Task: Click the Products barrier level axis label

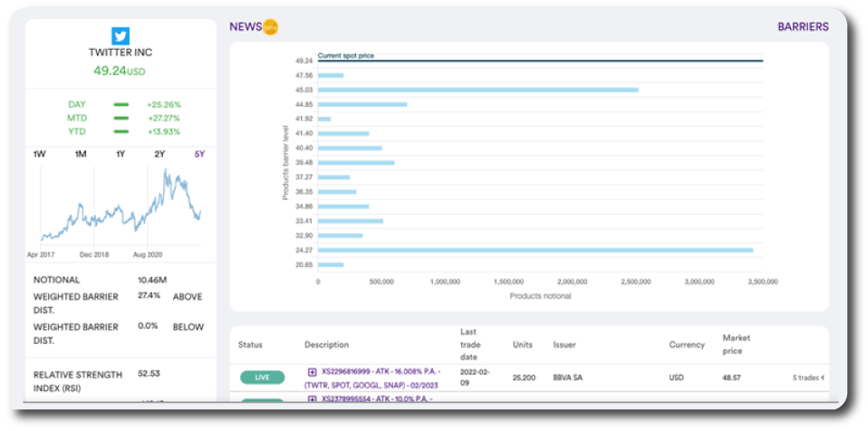Action: 285,163
